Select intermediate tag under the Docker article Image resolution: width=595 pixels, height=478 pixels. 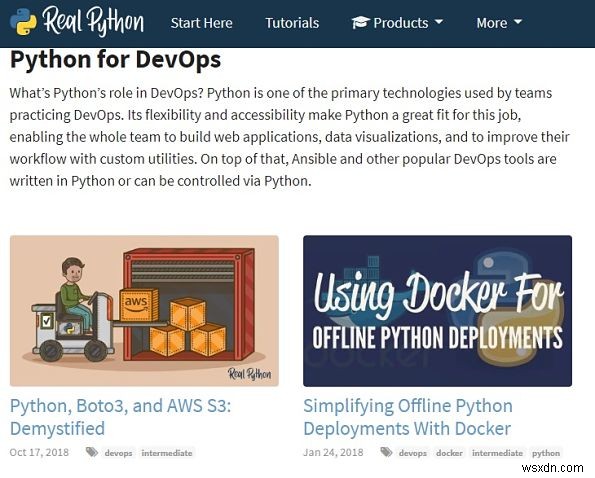pyautogui.click(x=497, y=453)
